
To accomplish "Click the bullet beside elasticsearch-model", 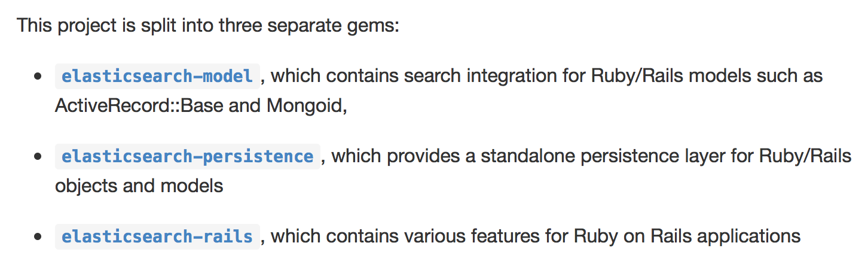I will (x=38, y=77).
